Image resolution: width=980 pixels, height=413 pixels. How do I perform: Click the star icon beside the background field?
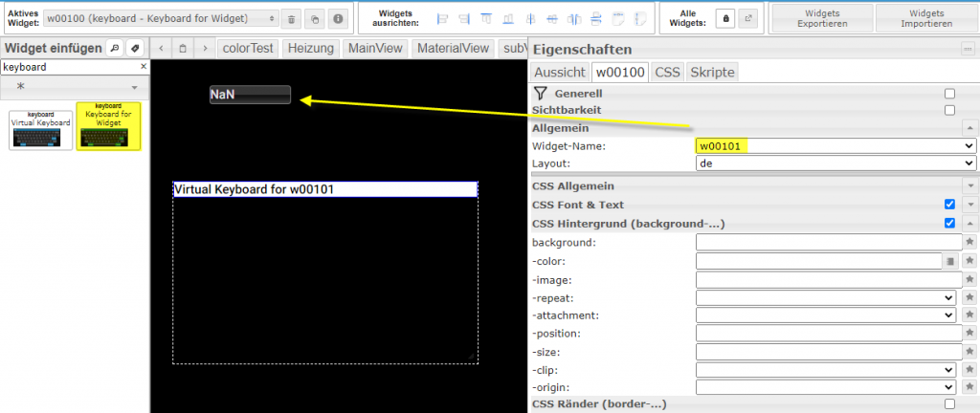pyautogui.click(x=969, y=243)
